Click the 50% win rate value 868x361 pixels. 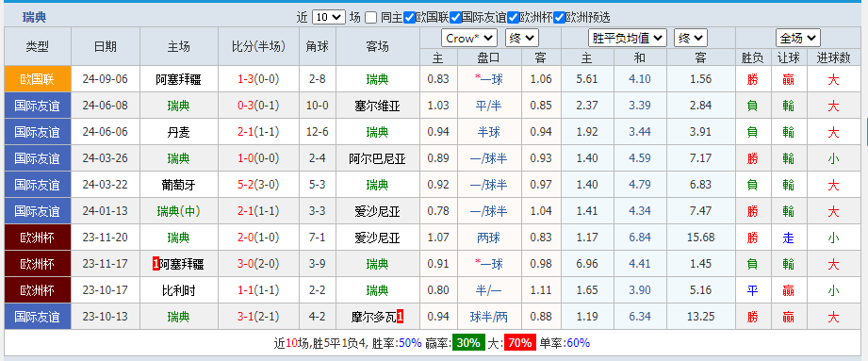click(410, 343)
